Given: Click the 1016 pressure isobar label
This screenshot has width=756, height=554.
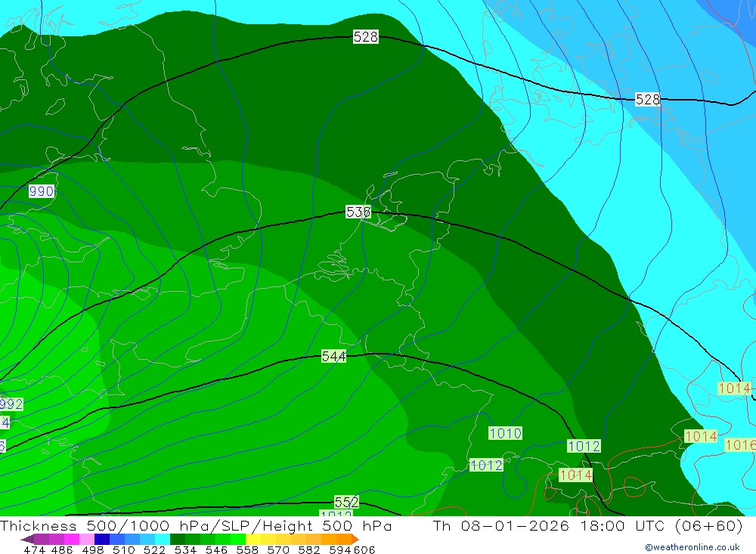Looking at the screenshot, I should (740, 445).
